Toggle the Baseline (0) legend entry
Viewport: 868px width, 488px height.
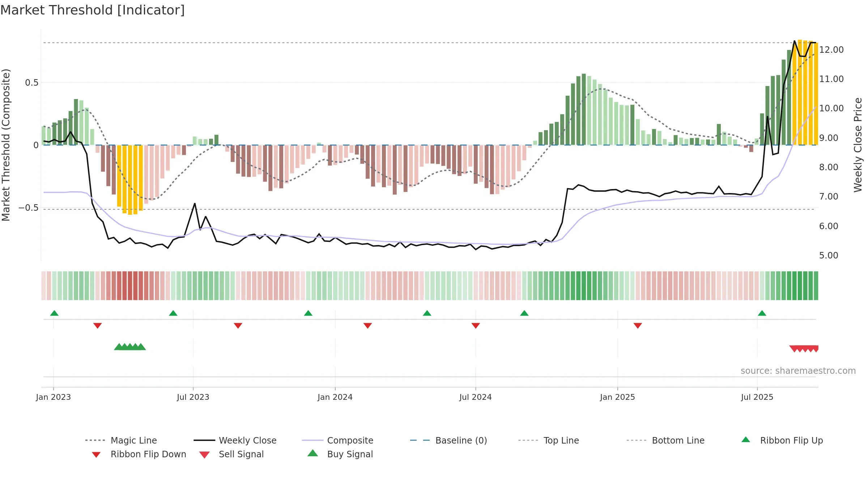448,440
